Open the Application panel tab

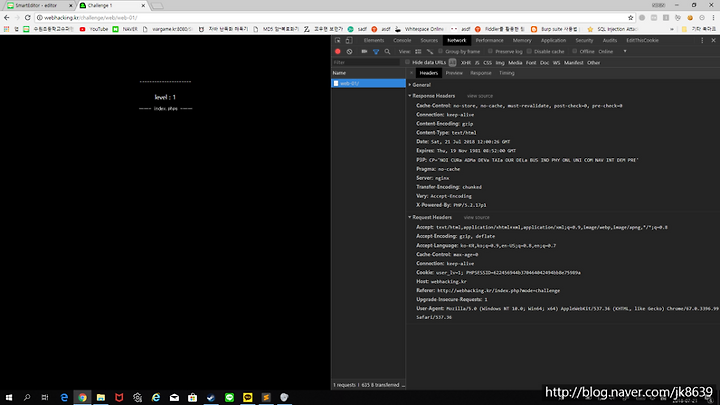point(553,40)
